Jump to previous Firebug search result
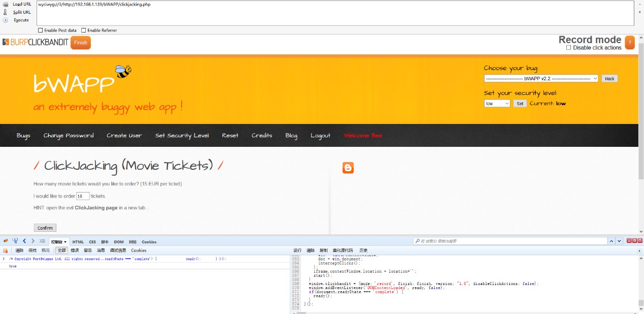 coord(612,241)
